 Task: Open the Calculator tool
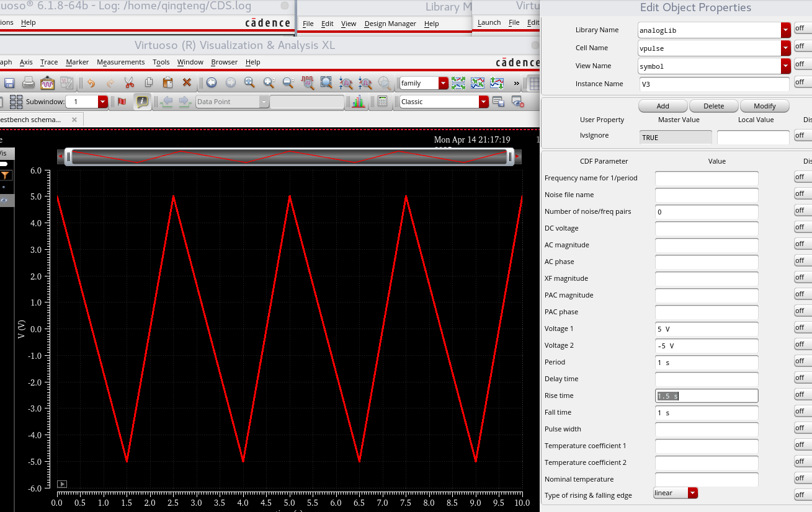(383, 102)
